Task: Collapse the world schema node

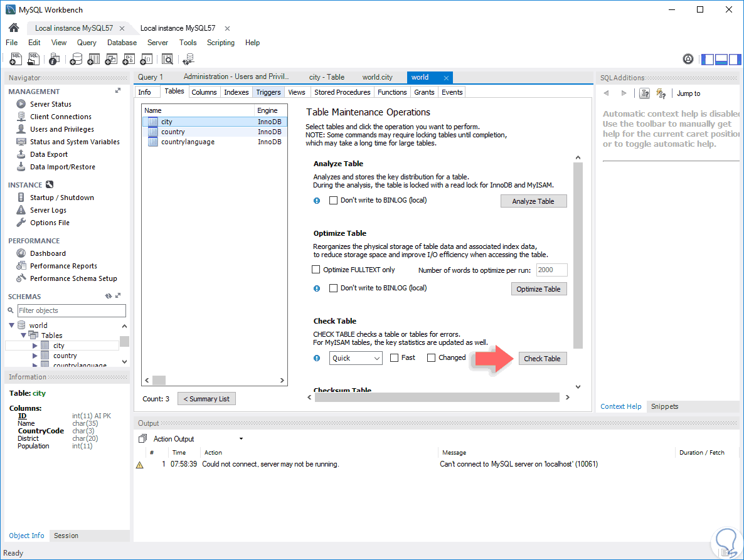Action: pos(12,325)
